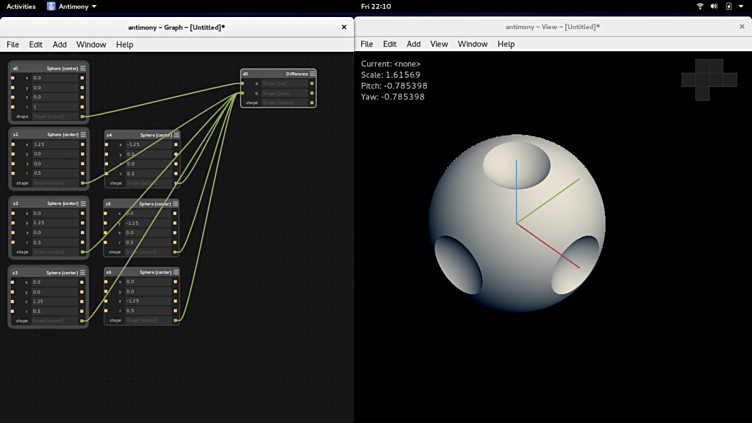
Task: Open the d0 Difference node menu icon
Action: 311,73
